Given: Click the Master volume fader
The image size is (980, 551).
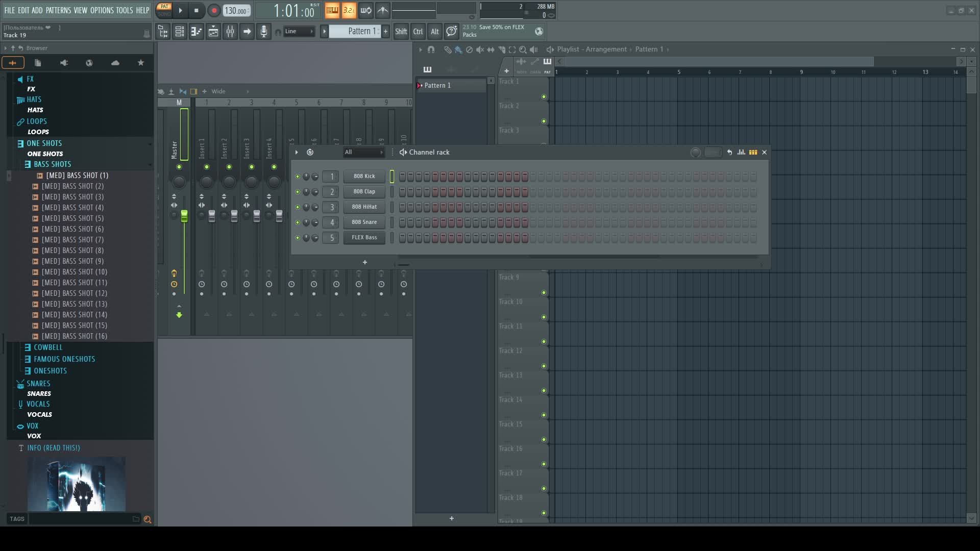Looking at the screenshot, I should (184, 216).
